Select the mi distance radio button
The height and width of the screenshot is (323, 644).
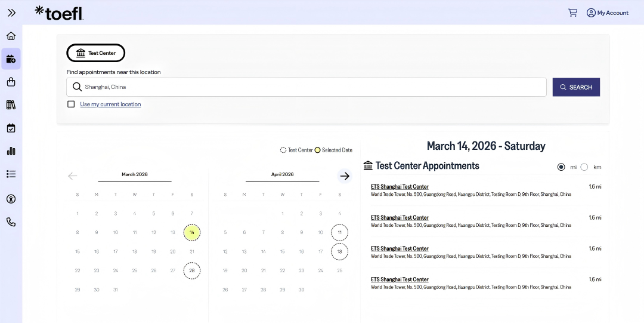point(561,167)
